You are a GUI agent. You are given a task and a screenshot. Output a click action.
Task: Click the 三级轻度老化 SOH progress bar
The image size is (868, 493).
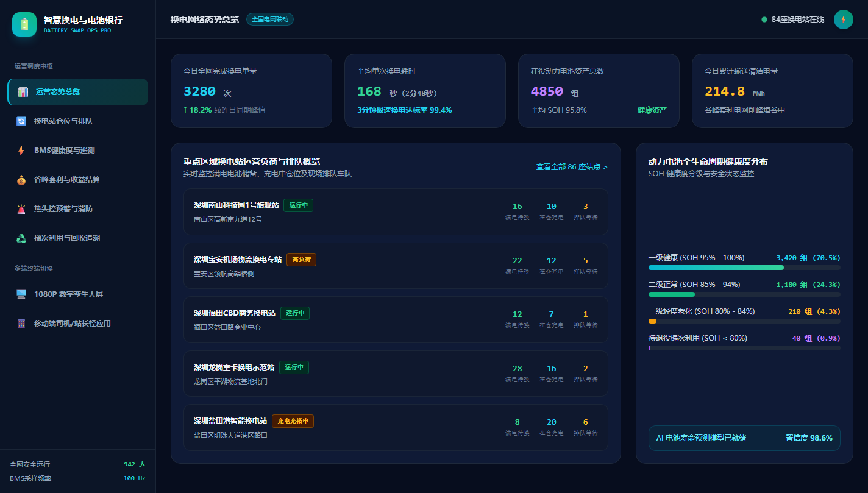click(744, 321)
